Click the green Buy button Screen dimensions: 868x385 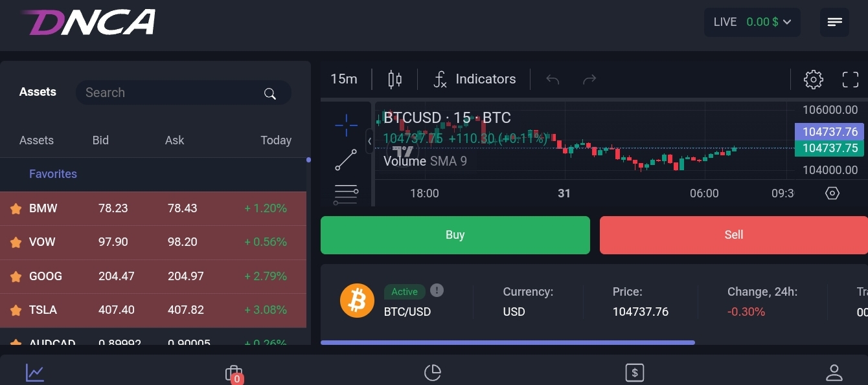455,235
